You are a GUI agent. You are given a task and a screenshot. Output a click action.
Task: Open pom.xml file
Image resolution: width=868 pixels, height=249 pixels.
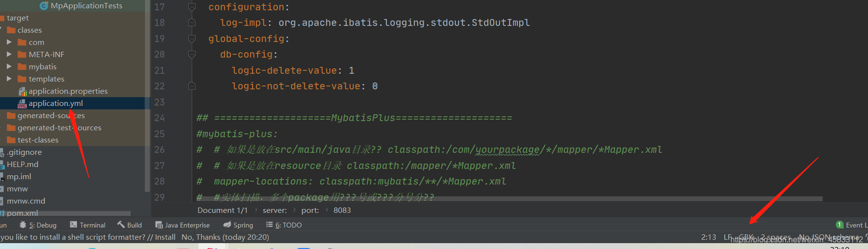tap(22, 213)
